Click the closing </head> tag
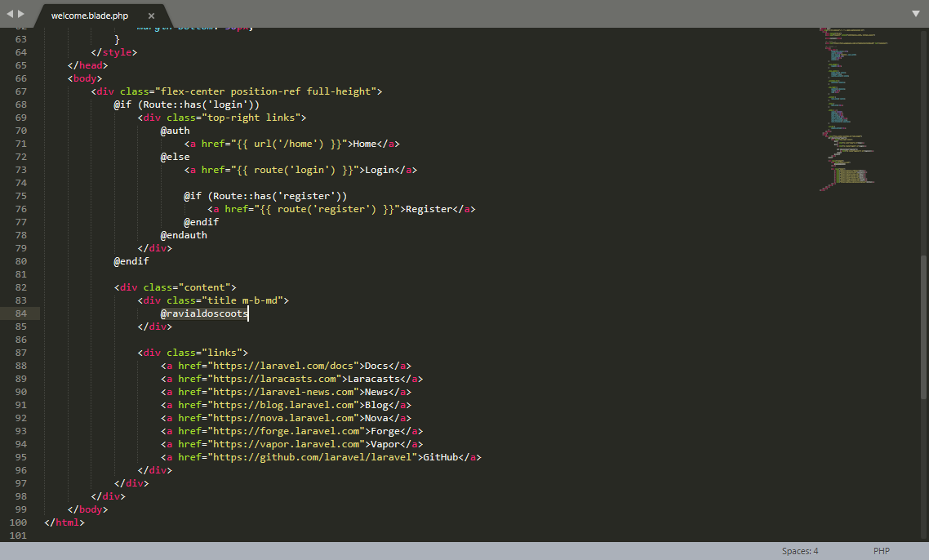929x560 pixels. click(87, 66)
